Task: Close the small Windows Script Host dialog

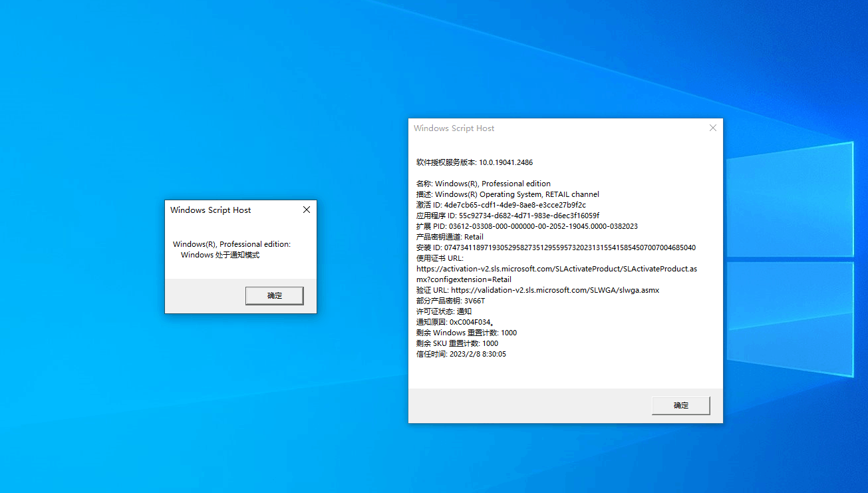Action: tap(307, 210)
